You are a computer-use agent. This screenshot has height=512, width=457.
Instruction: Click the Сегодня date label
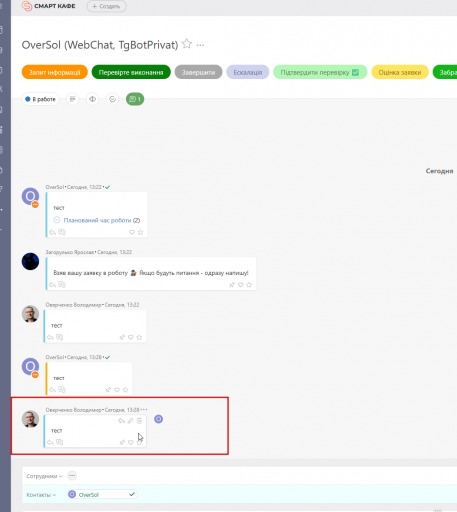pyautogui.click(x=439, y=171)
